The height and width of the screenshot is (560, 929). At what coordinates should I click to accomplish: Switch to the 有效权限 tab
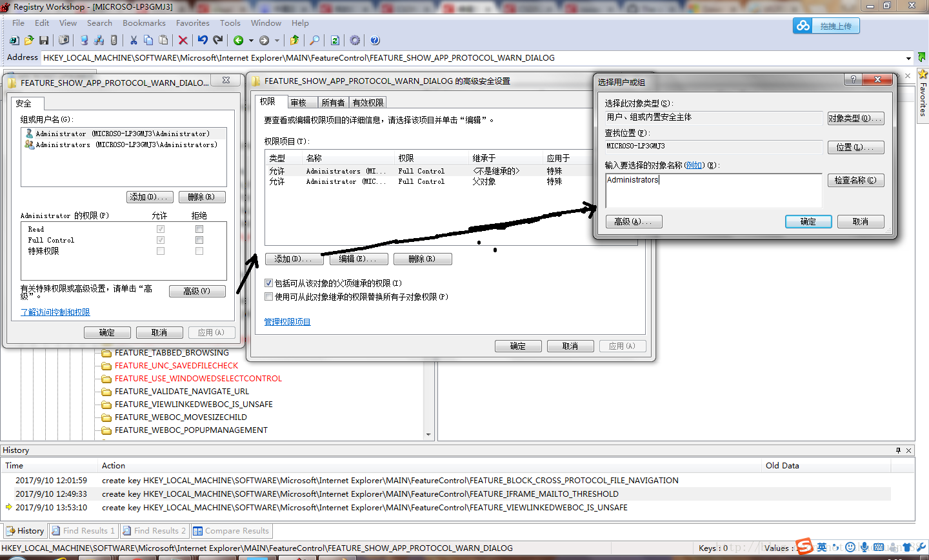[x=368, y=103]
